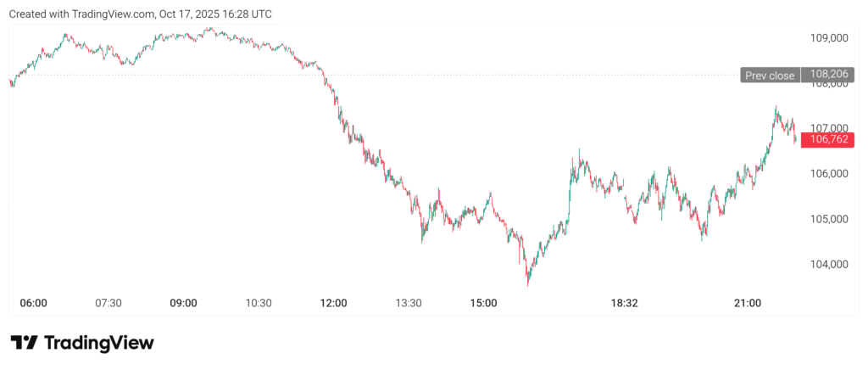The width and height of the screenshot is (868, 370).
Task: Select the 21:00 time axis label
Action: point(748,303)
